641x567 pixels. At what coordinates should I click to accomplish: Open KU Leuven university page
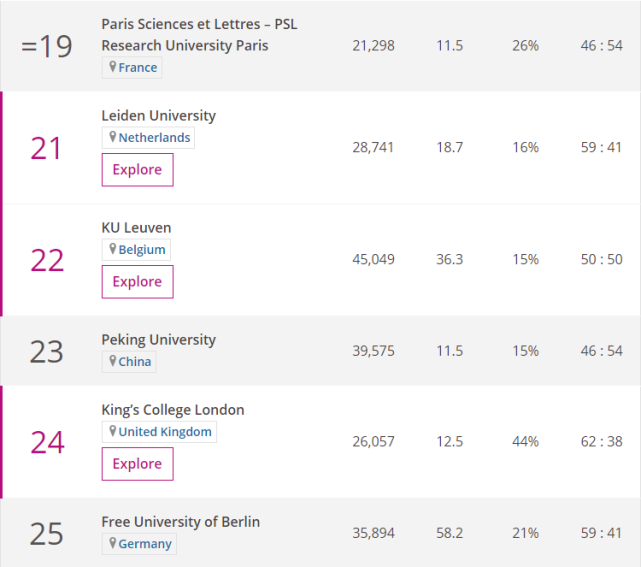coord(136,227)
